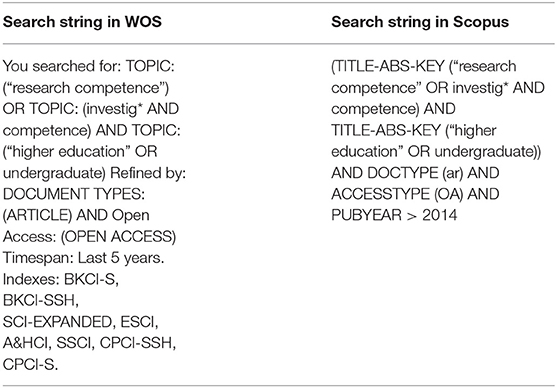
Task: Click 'competence) AND TOPIC:' text line
Action: 92,130
